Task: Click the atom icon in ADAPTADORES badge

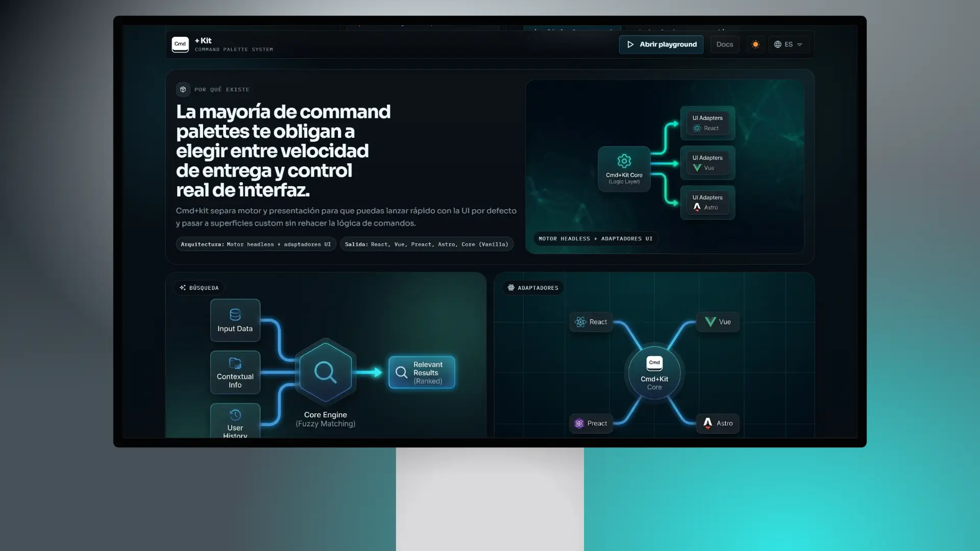Action: click(511, 288)
